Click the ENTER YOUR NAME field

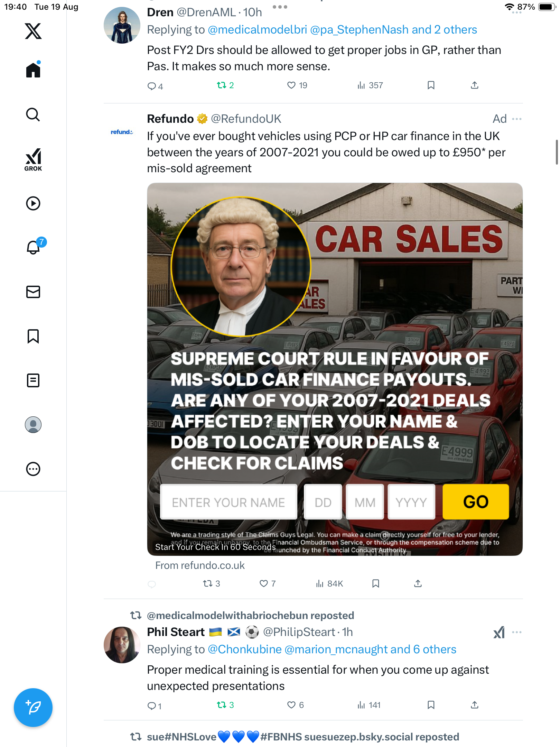click(228, 502)
